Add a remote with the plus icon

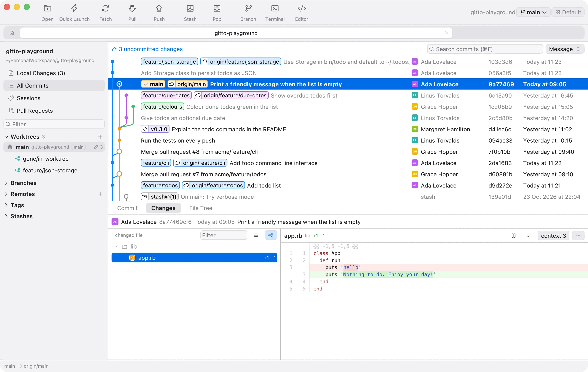[100, 194]
